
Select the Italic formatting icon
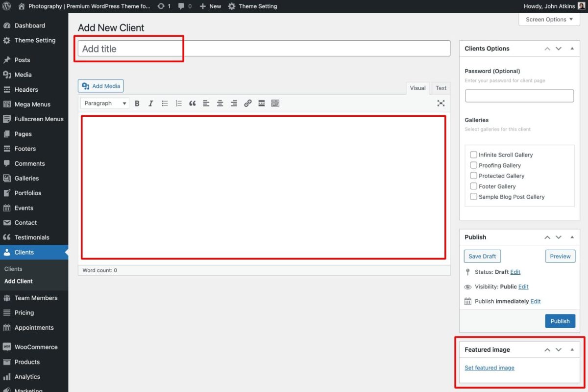150,103
